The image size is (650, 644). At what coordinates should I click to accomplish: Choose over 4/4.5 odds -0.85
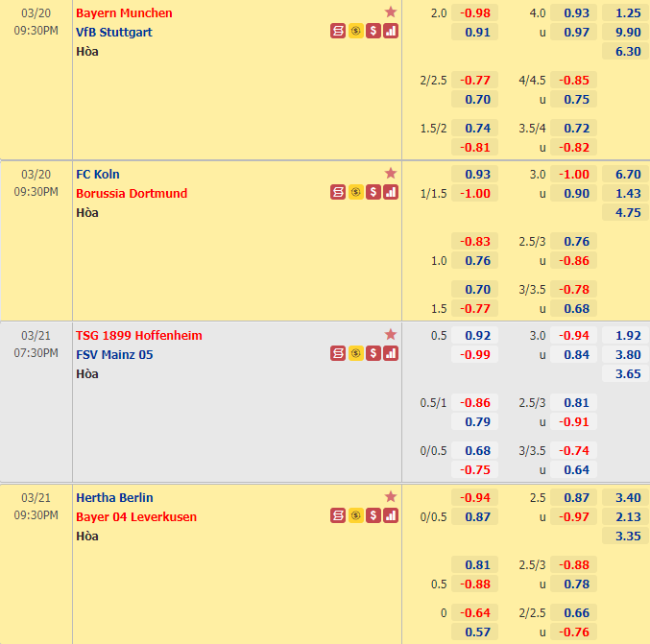574,80
